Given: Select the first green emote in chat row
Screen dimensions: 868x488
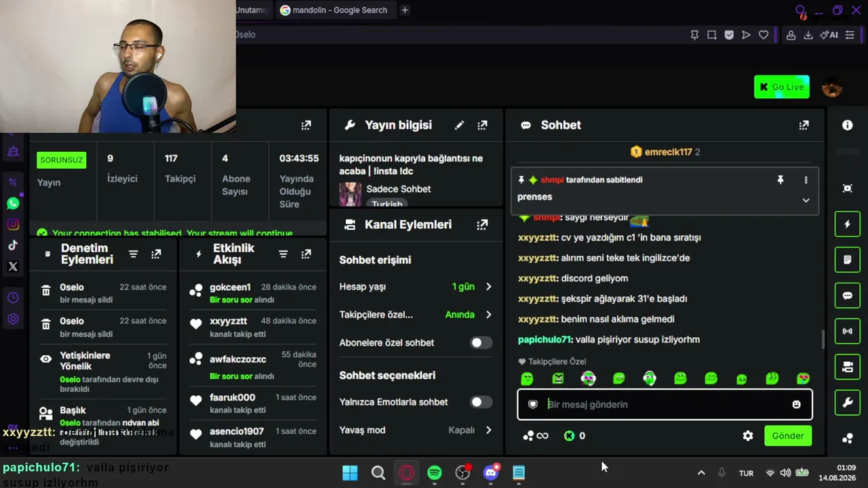Looking at the screenshot, I should click(527, 378).
